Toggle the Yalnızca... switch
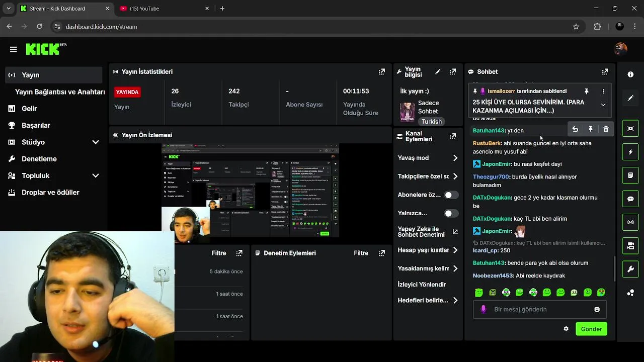This screenshot has height=362, width=644. 451,213
